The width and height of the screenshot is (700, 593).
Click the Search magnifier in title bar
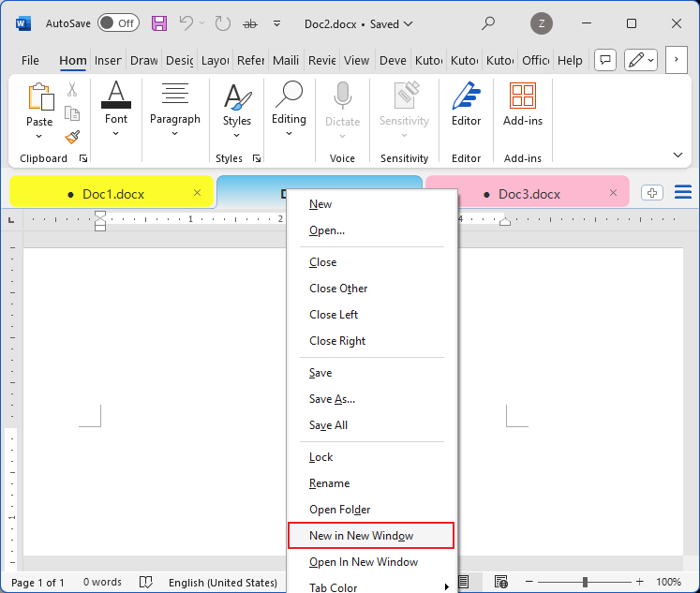click(488, 23)
